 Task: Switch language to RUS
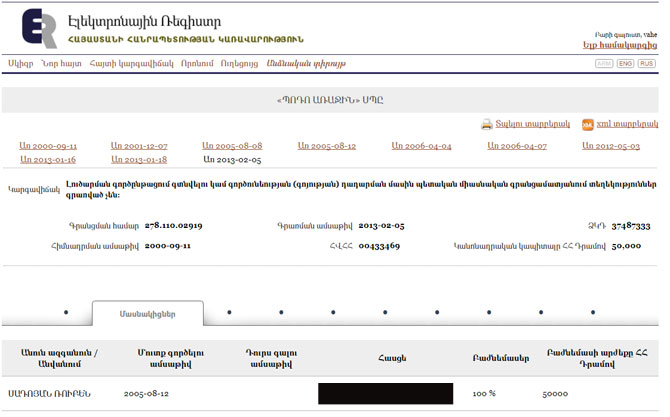[x=646, y=64]
